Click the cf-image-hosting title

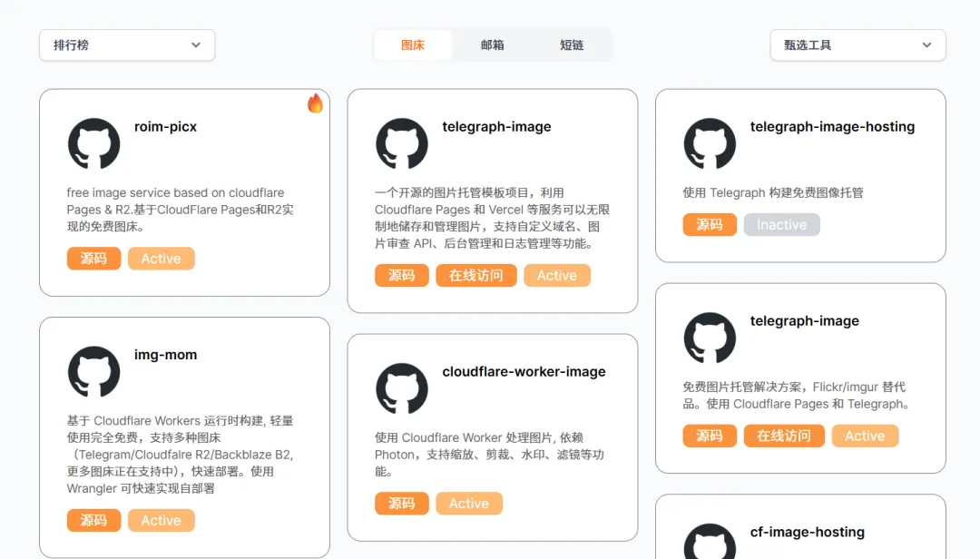coord(808,532)
